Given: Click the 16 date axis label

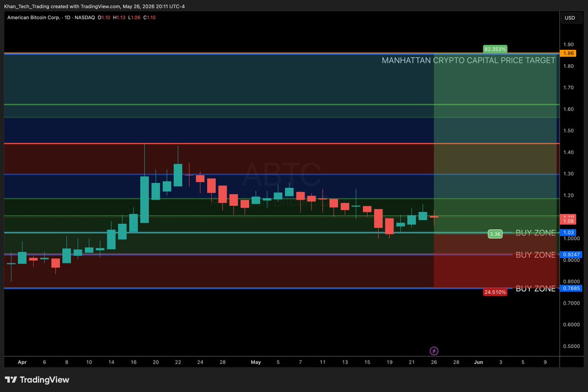Looking at the screenshot, I should click(133, 362).
